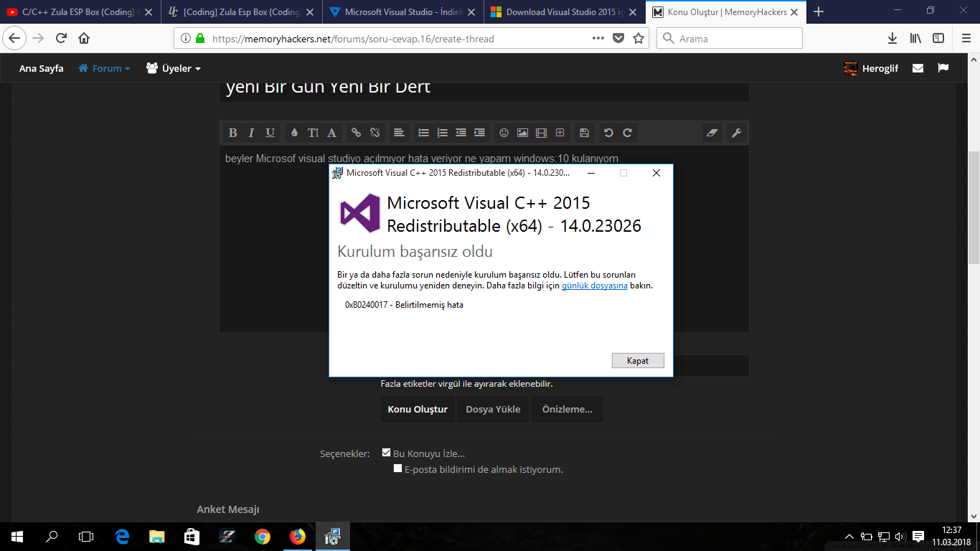Image resolution: width=980 pixels, height=551 pixels.
Task: Open the alerts flag icon
Action: [x=943, y=68]
